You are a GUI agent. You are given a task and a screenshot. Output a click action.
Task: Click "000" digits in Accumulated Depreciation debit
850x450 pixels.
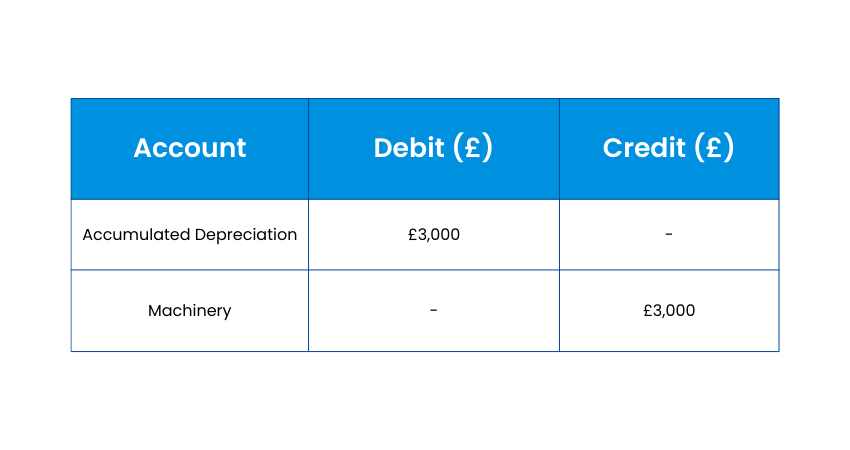(x=446, y=235)
